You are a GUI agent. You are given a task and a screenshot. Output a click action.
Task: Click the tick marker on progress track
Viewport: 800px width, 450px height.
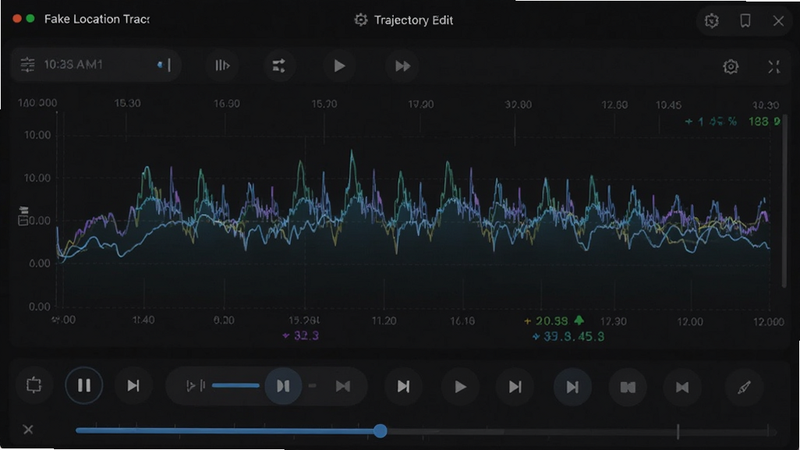[678, 431]
